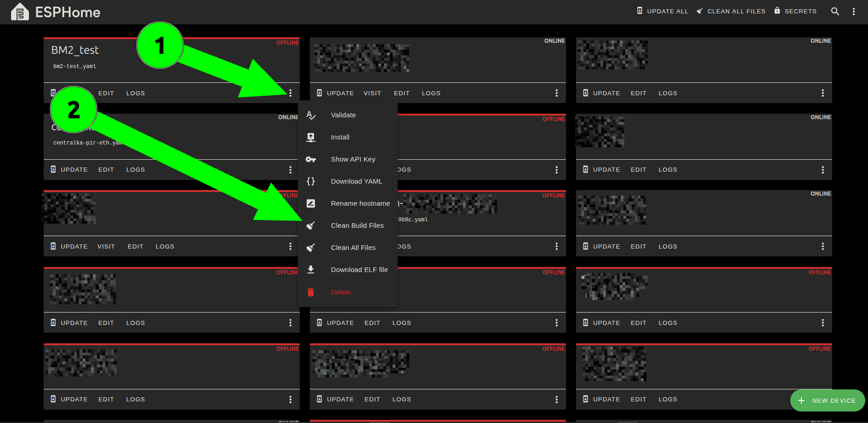Screen dimensions: 868x423
Task: Expand three-dot menu on centralka-pir-eth card
Action: pos(290,170)
